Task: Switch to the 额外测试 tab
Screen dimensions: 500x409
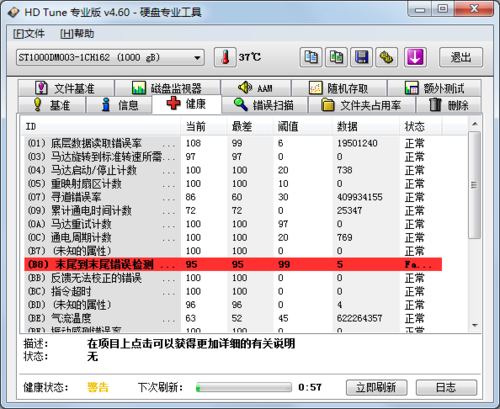Action: pyautogui.click(x=434, y=88)
